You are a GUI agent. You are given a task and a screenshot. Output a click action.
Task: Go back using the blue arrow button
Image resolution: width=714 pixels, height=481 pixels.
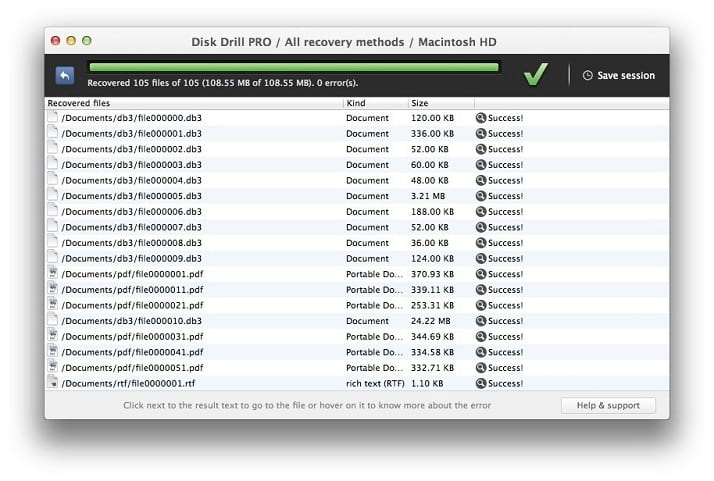pos(65,76)
